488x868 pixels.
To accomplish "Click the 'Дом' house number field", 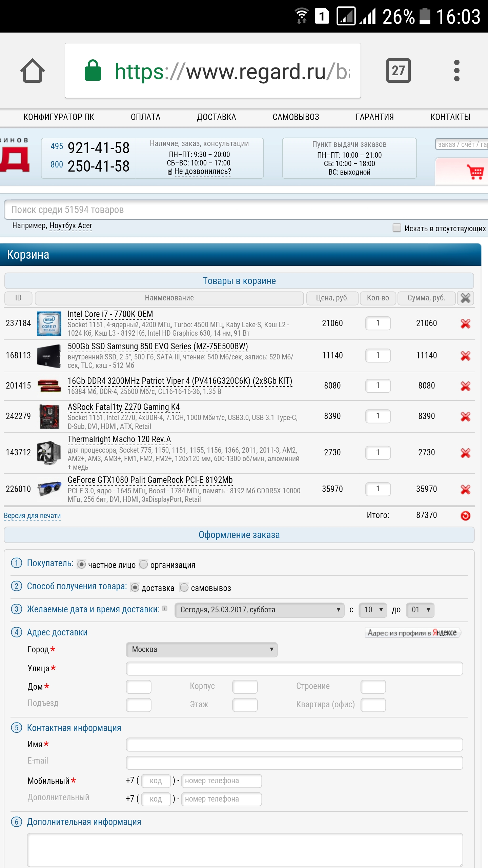I will click(139, 687).
